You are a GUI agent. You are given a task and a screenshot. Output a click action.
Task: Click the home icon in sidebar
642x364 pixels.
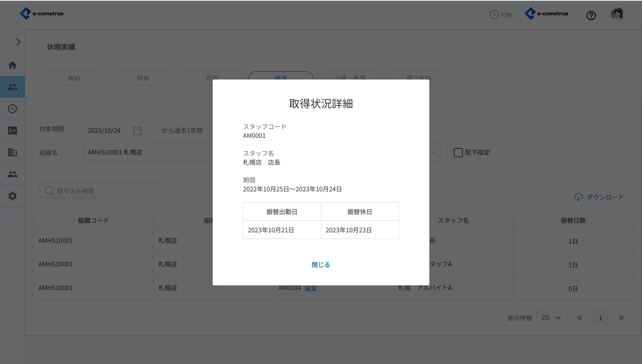point(12,65)
